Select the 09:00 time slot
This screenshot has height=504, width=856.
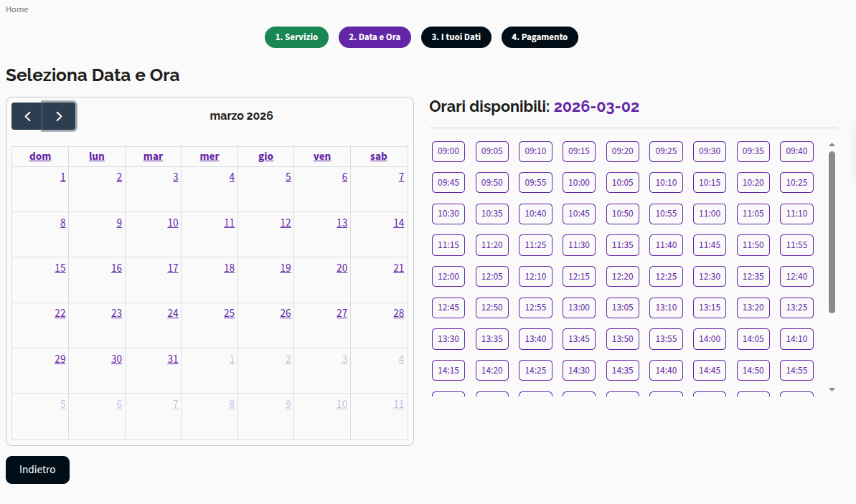(x=448, y=151)
